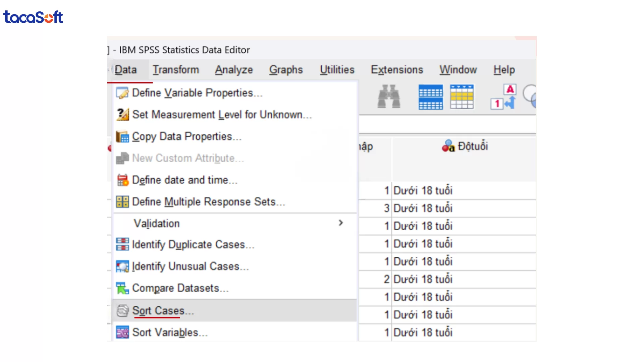This screenshot has width=644, height=362.
Task: Click the Identify Duplicate Cases icon
Action: pyautogui.click(x=122, y=245)
